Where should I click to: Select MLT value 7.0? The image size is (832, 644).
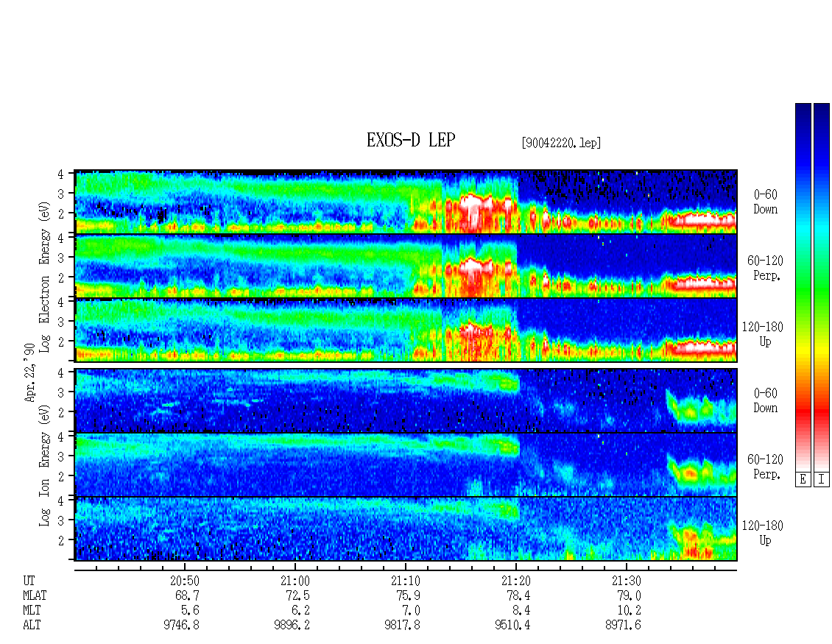click(x=412, y=611)
